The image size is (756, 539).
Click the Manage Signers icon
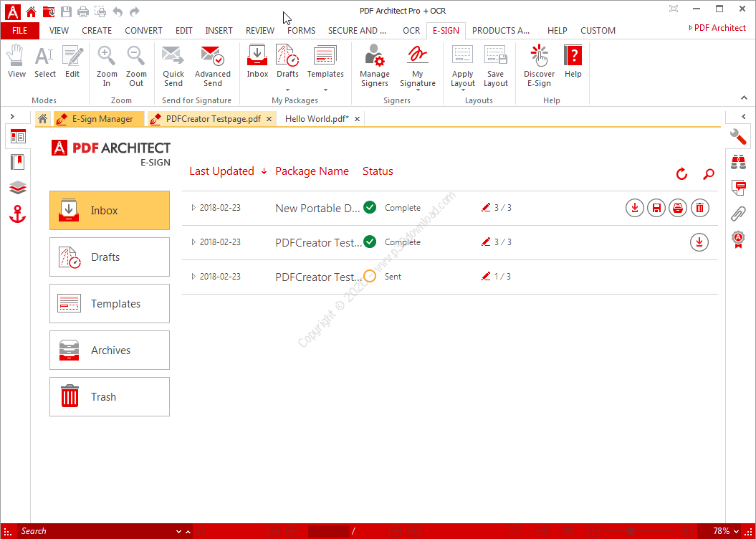(x=374, y=57)
